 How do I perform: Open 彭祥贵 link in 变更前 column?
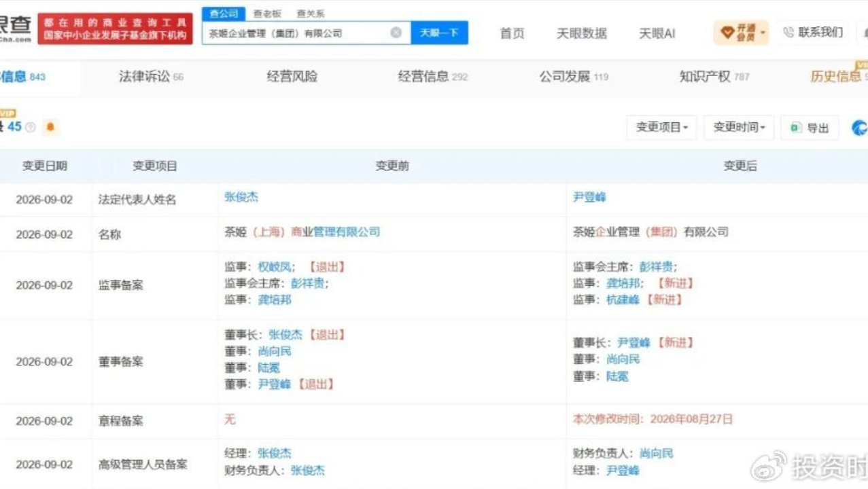click(x=308, y=283)
